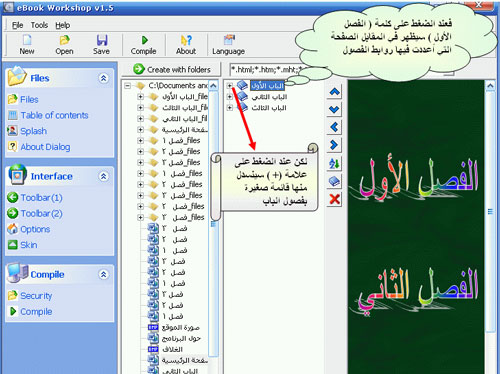
Task: Open a project with the Open icon
Action: point(64,40)
